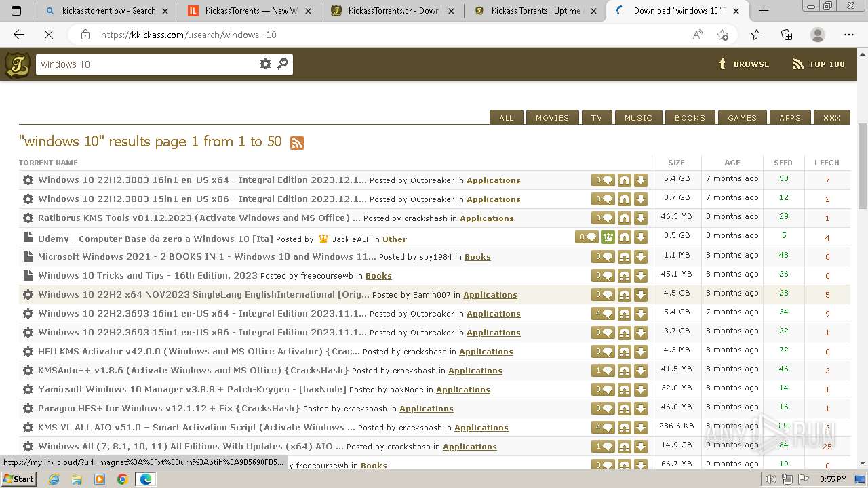Open Windows Start button
This screenshot has width=868, height=488.
click(19, 479)
